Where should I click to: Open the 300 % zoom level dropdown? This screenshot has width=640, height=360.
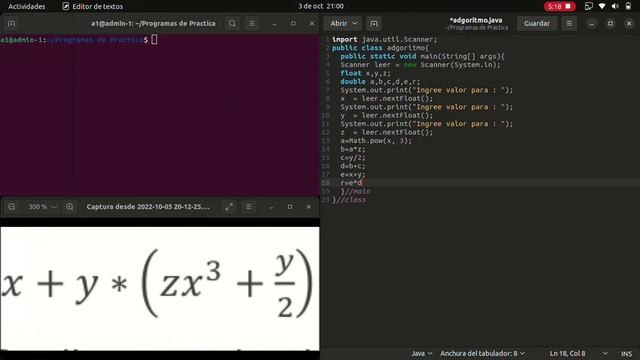point(42,207)
